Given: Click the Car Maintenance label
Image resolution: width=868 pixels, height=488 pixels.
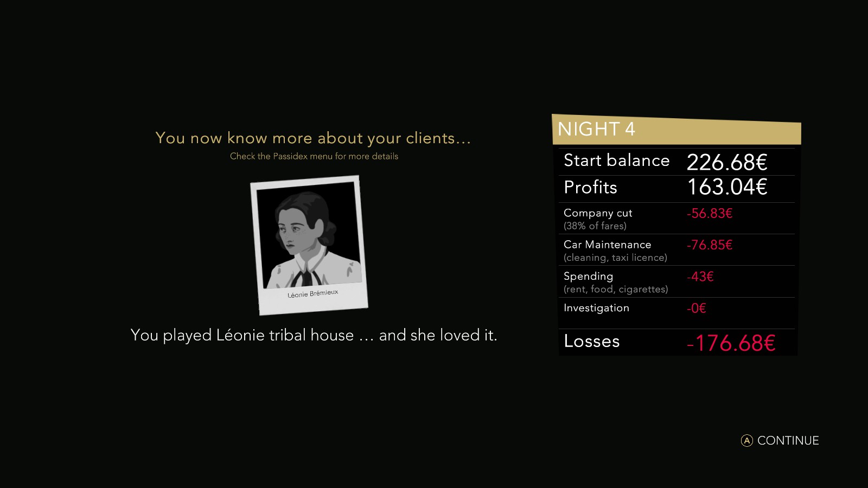Looking at the screenshot, I should tap(607, 245).
